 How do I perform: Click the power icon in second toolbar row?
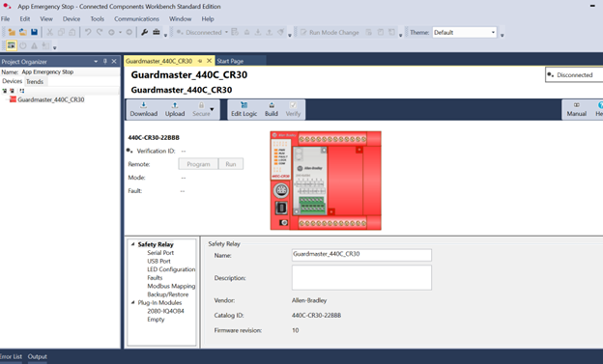click(23, 45)
